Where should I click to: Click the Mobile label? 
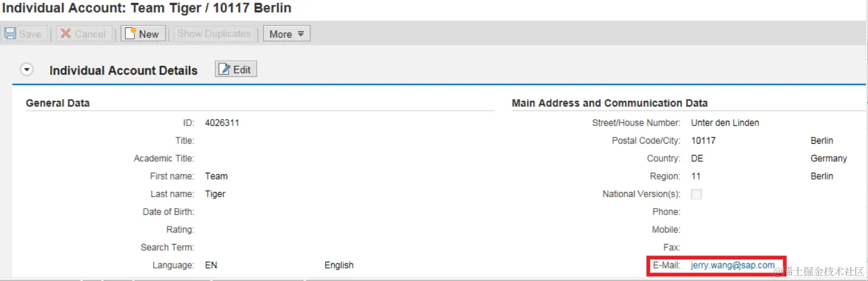[666, 230]
